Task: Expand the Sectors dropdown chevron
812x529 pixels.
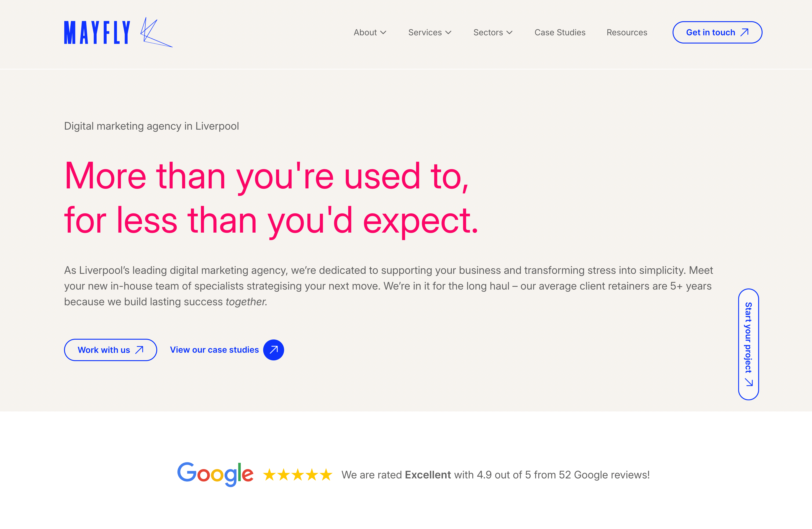Action: click(x=509, y=32)
